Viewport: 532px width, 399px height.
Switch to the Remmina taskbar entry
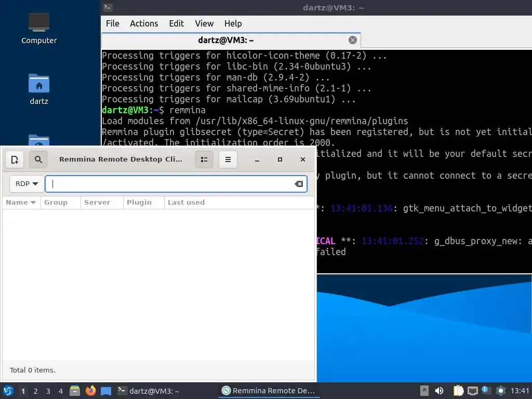[269, 391]
